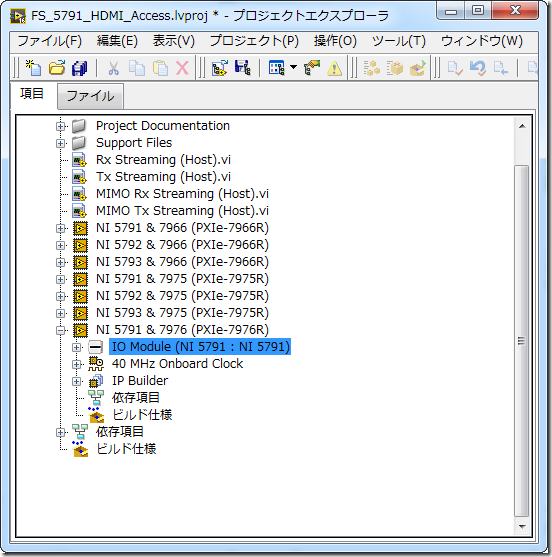Select MIMO Rx Streaming (Host).vi
Image resolution: width=552 pixels, height=557 pixels.
pyautogui.click(x=182, y=194)
